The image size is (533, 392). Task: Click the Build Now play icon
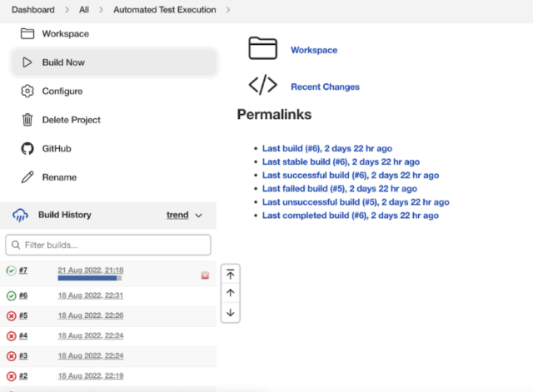[27, 62]
